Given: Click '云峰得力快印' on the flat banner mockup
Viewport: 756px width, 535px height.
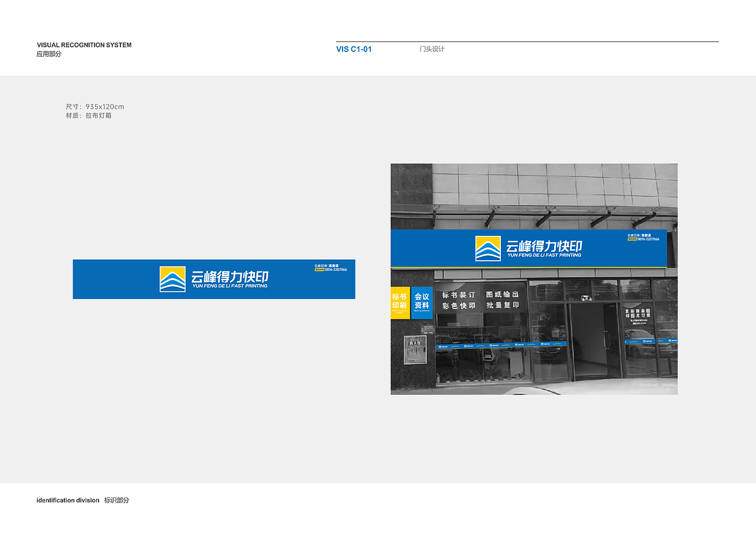Looking at the screenshot, I should pos(230,276).
